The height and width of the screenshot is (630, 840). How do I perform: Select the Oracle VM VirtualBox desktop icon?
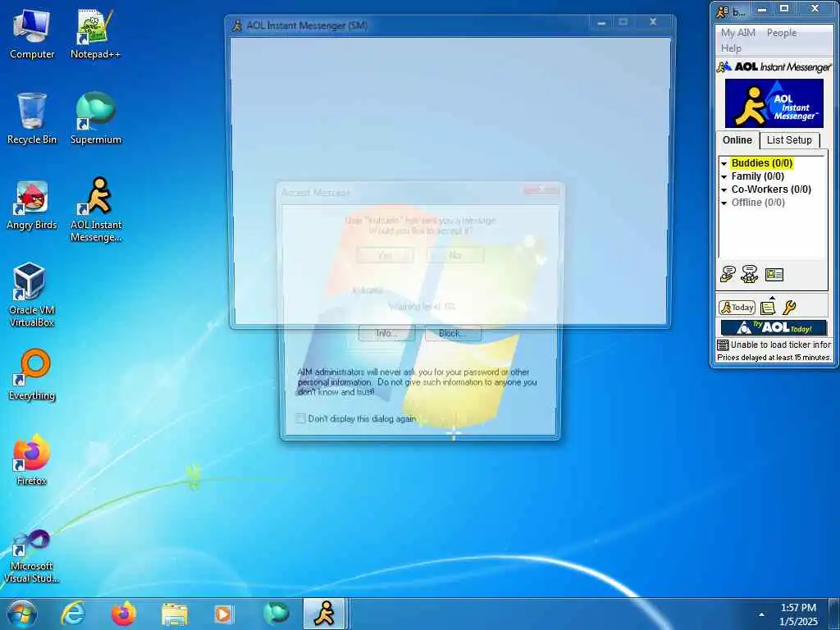click(32, 294)
